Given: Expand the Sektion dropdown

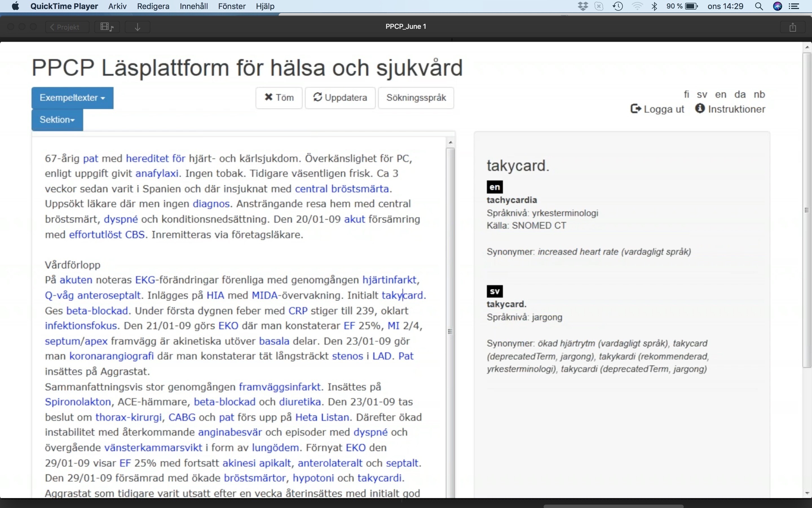Looking at the screenshot, I should [58, 120].
